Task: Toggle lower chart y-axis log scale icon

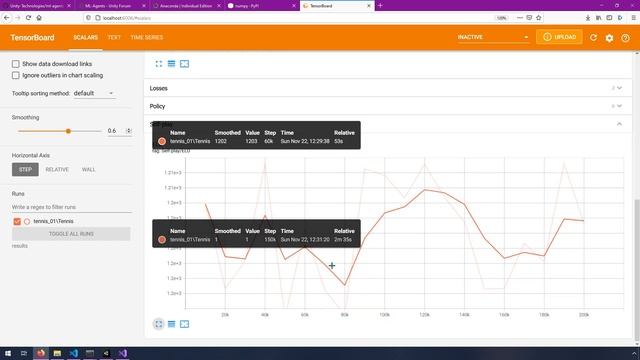Action: pos(171,324)
